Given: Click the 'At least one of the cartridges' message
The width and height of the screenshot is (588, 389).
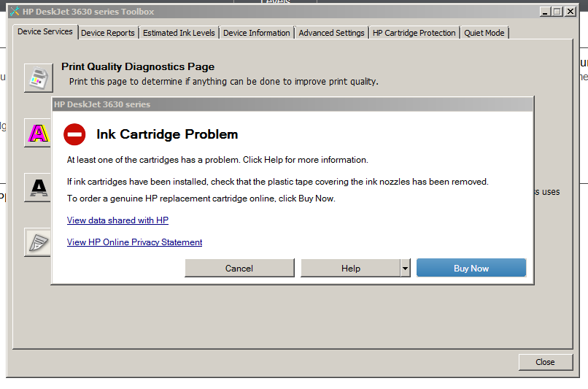Looking at the screenshot, I should [217, 160].
